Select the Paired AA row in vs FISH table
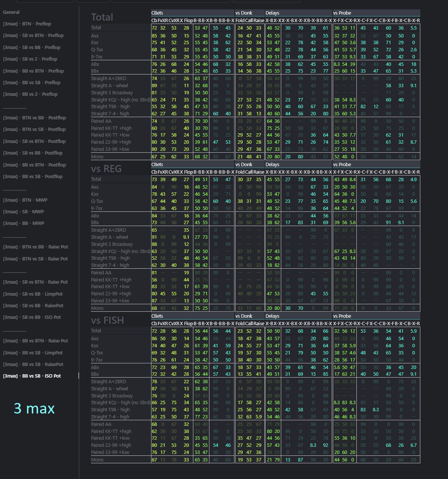 tap(101, 424)
